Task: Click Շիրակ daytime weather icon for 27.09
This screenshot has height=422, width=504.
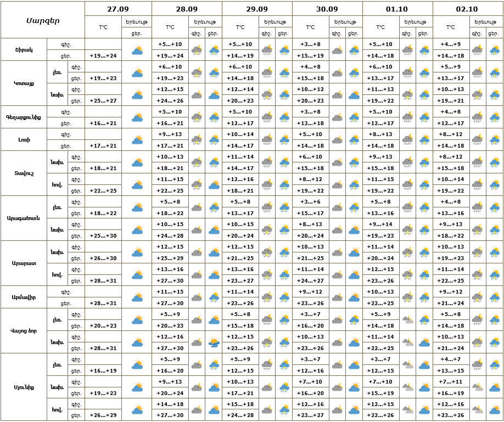Action: point(137,50)
